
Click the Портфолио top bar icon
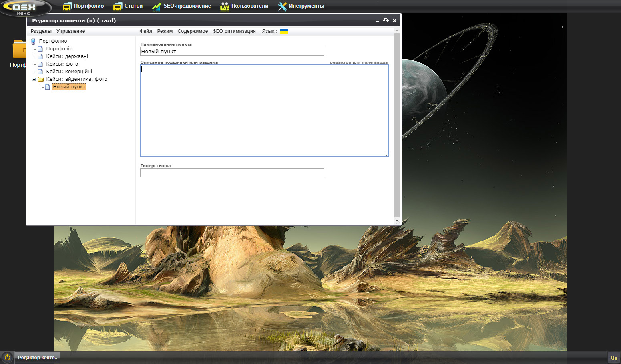(x=67, y=6)
